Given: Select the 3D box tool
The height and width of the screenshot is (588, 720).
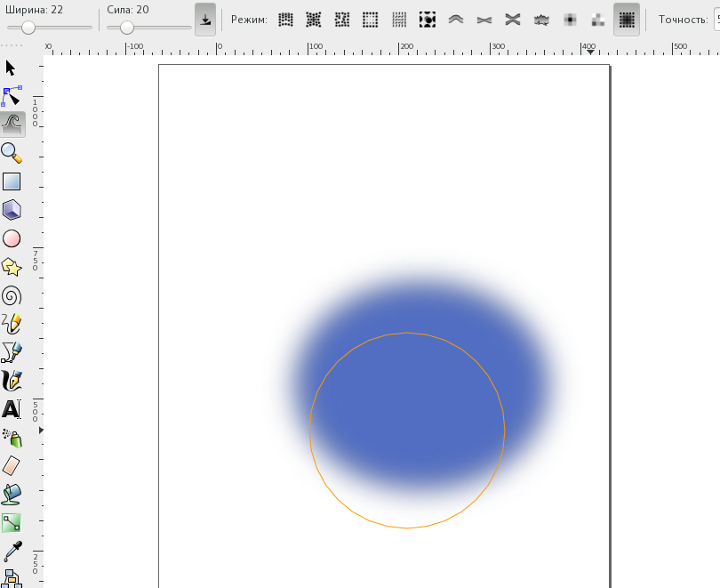Looking at the screenshot, I should [11, 210].
